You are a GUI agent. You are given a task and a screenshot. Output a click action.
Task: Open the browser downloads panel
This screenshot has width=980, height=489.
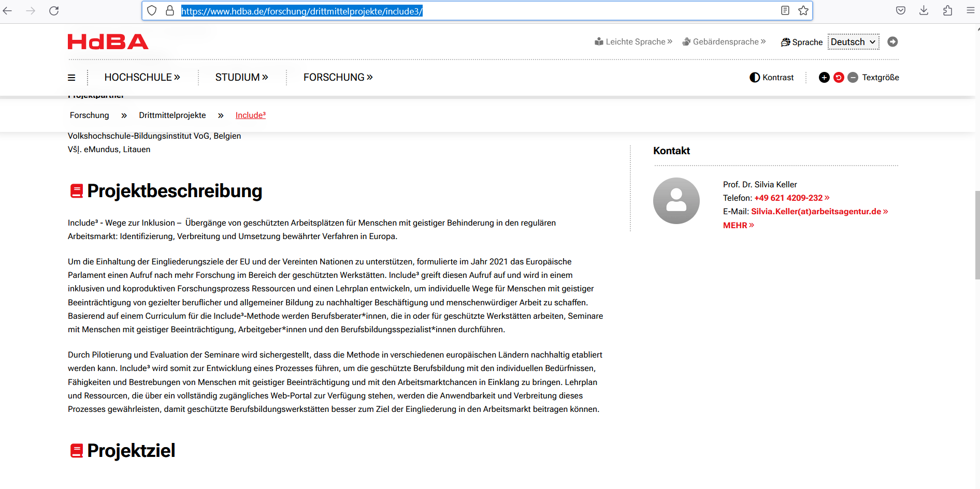pyautogui.click(x=924, y=10)
